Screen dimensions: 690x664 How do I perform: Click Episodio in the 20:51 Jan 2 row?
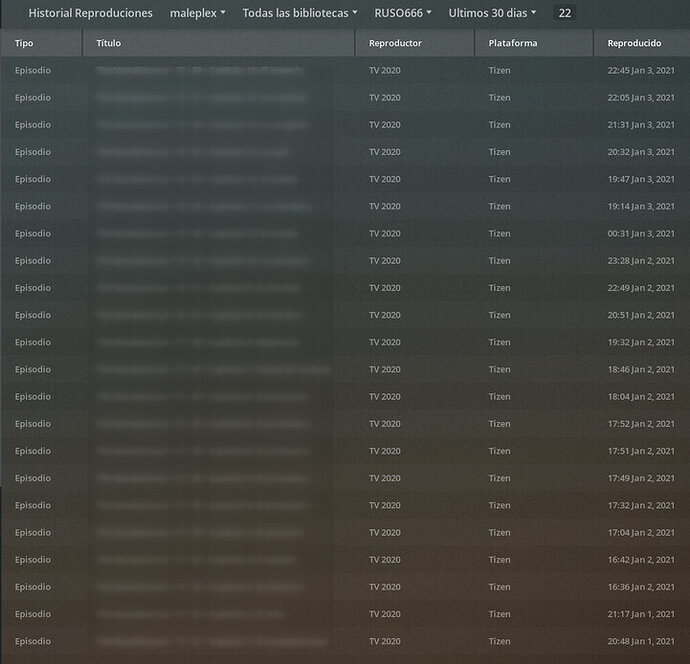click(x=33, y=315)
